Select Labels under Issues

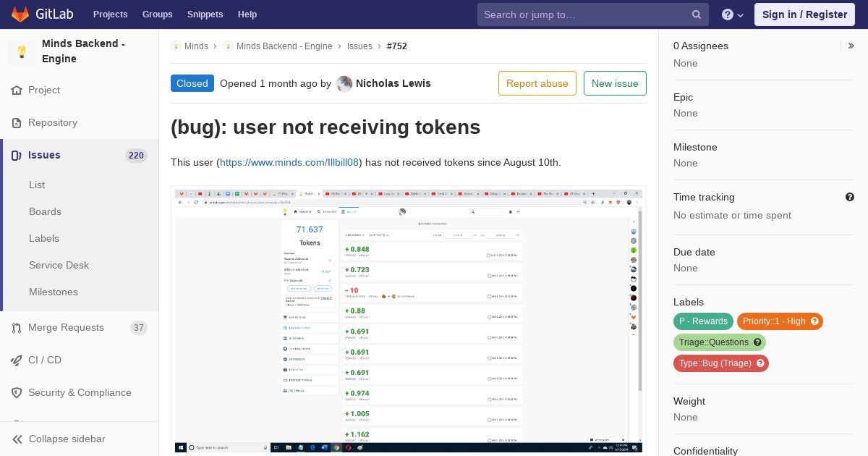(x=44, y=239)
